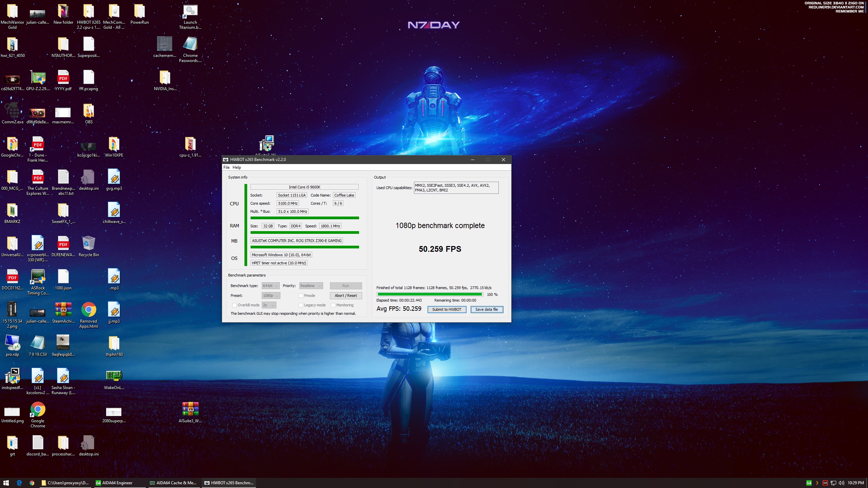Switch to HWBOT x265 Benchmark taskbar item
This screenshot has height=488, width=868.
point(229,483)
